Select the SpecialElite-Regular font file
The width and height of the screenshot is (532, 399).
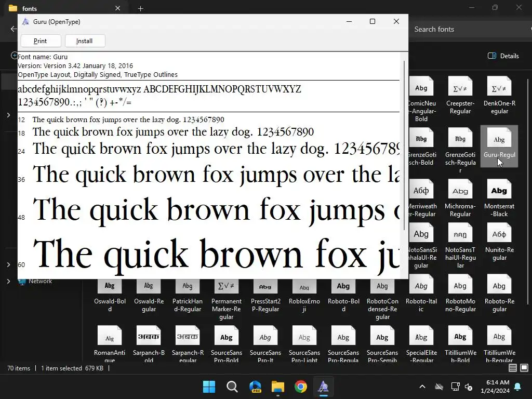pyautogui.click(x=421, y=343)
